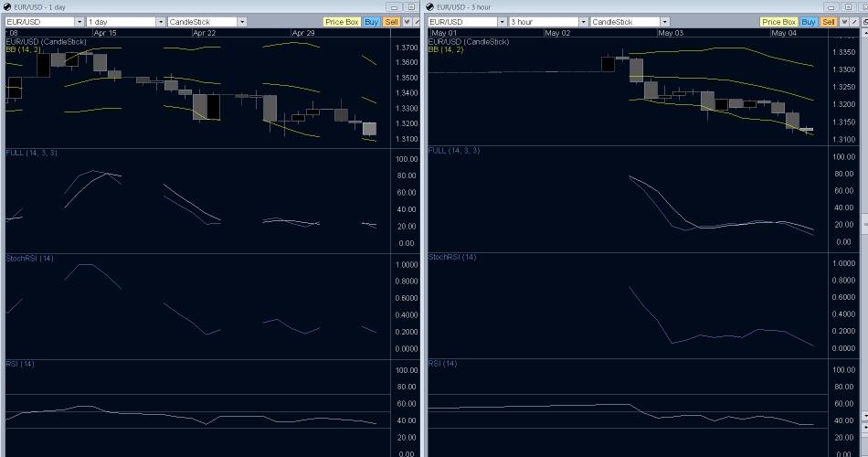This screenshot has height=457, width=868.
Task: Click the 1.3150 price axis value
Action: click(x=844, y=122)
